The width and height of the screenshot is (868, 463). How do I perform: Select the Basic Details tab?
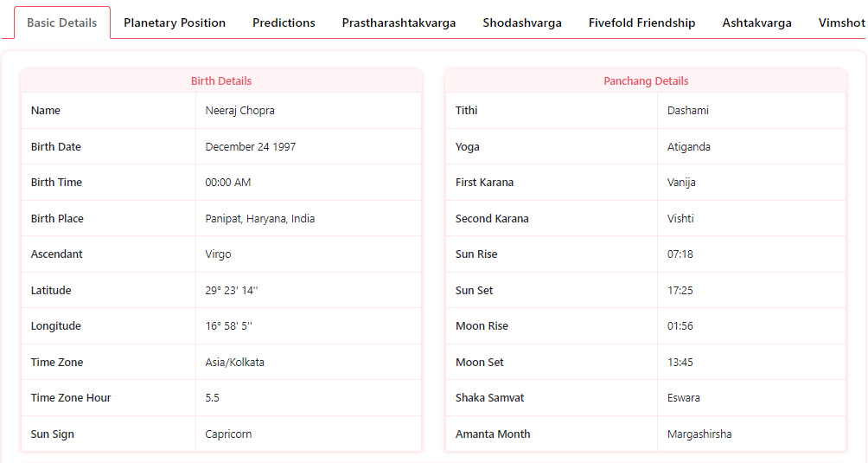point(62,23)
